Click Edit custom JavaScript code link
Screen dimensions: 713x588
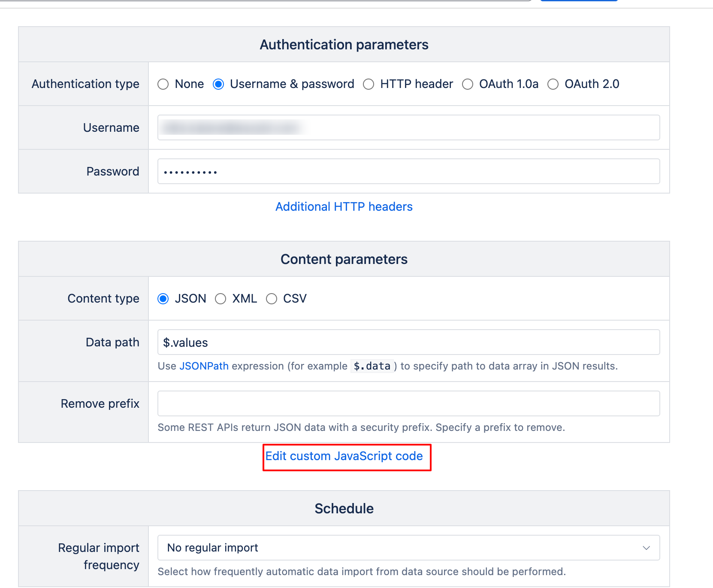pyautogui.click(x=344, y=456)
